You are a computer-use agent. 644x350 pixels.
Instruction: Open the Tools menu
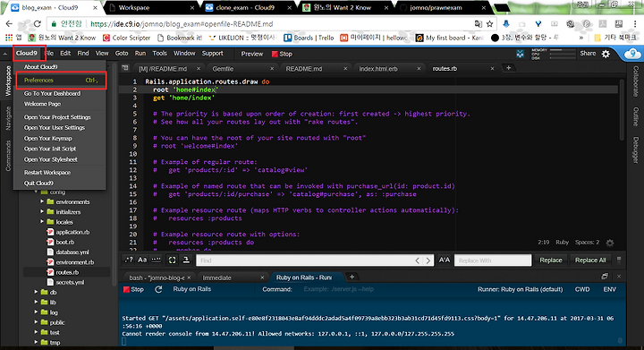[160, 54]
